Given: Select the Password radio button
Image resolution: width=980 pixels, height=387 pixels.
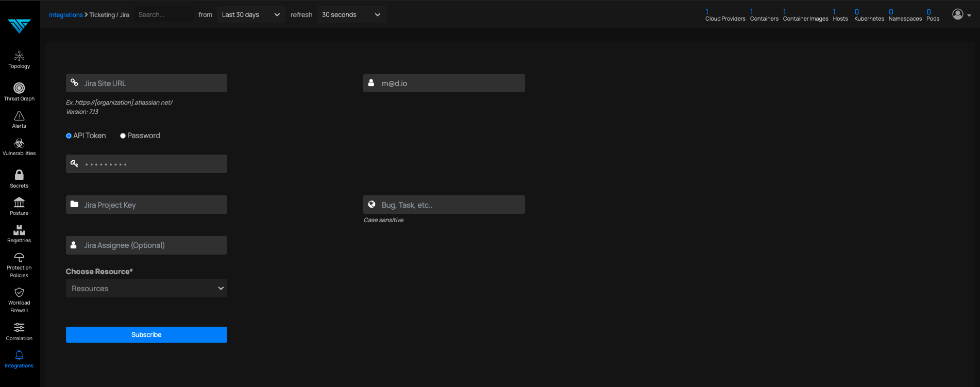Looking at the screenshot, I should 123,136.
